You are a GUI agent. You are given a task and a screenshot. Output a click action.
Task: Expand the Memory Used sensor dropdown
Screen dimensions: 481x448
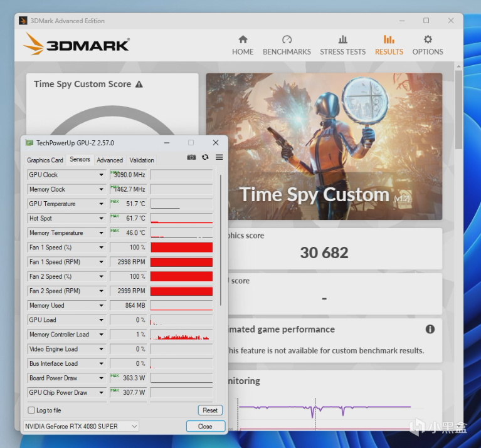pyautogui.click(x=101, y=306)
